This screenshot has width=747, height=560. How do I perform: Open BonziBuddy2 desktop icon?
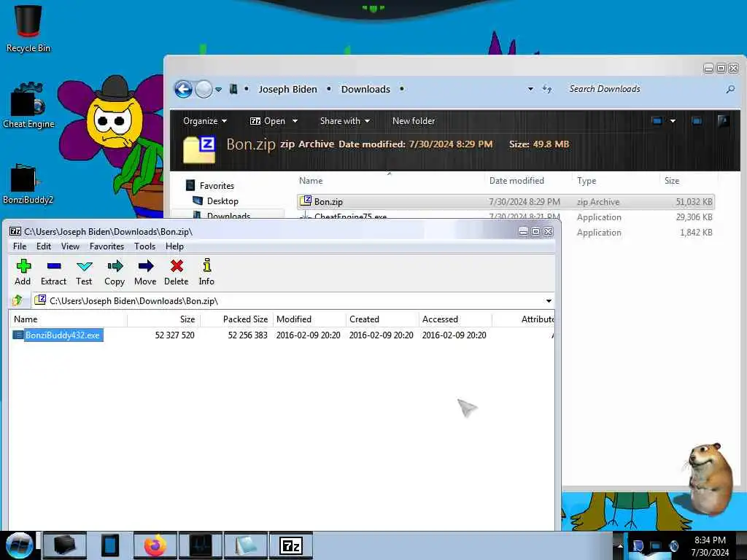(x=28, y=184)
